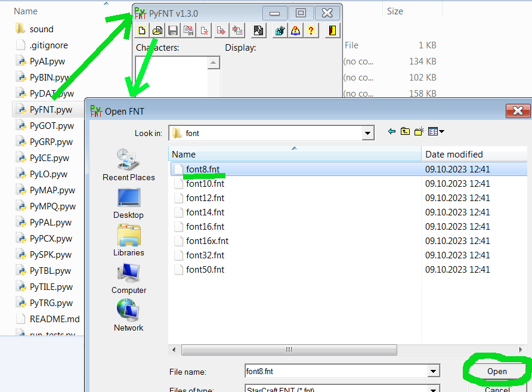Sort by the Date modified column header

[474, 154]
